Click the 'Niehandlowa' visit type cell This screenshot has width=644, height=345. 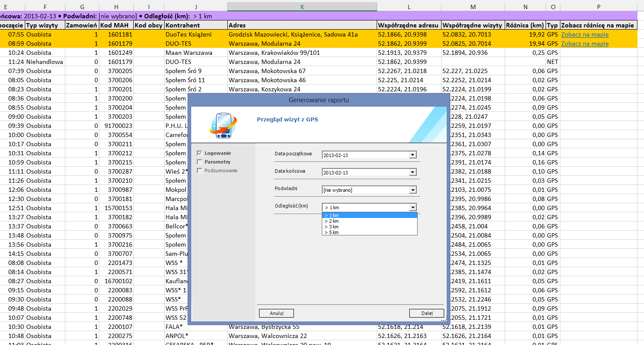point(45,62)
